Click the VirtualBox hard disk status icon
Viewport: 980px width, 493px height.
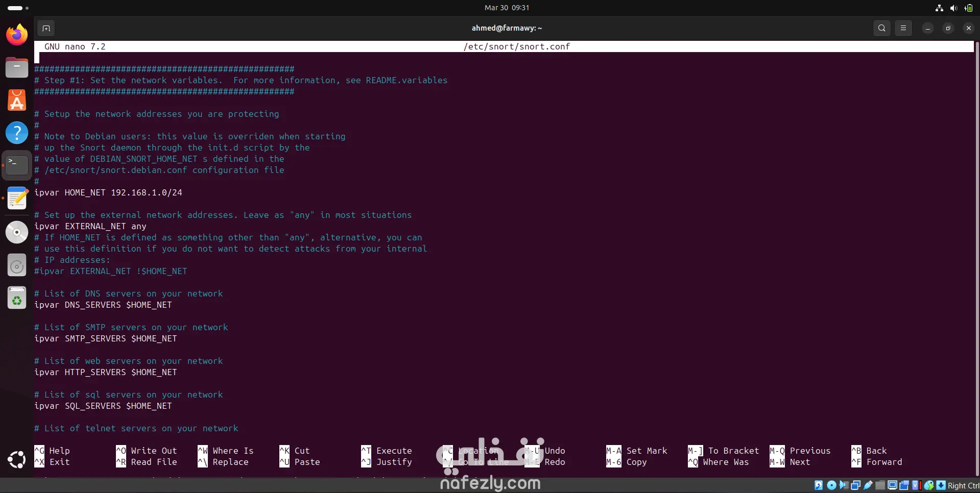pyautogui.click(x=819, y=485)
